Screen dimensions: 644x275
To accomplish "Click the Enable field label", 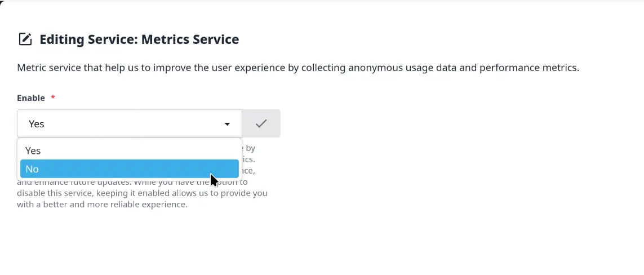I will (x=31, y=98).
